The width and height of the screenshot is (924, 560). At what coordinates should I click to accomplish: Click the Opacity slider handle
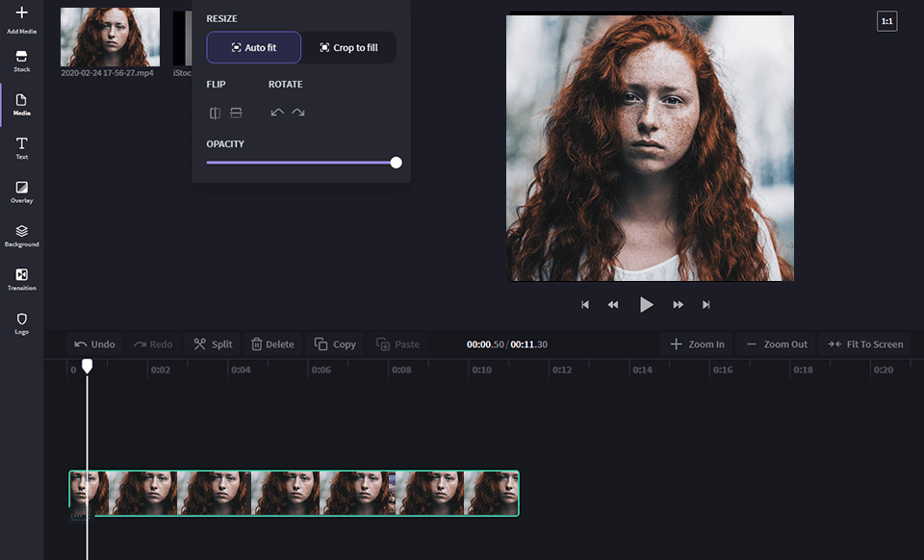coord(396,163)
